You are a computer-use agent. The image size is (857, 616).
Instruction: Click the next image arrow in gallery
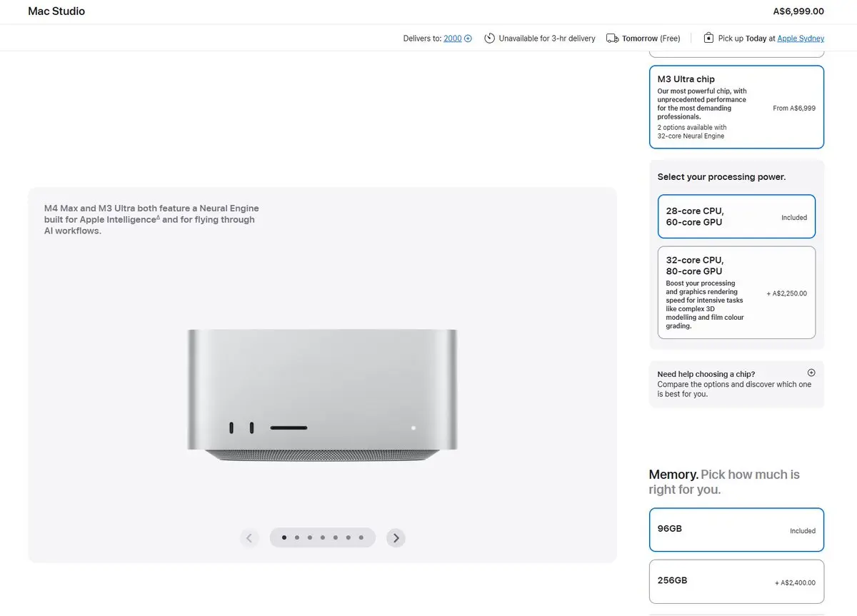click(396, 538)
